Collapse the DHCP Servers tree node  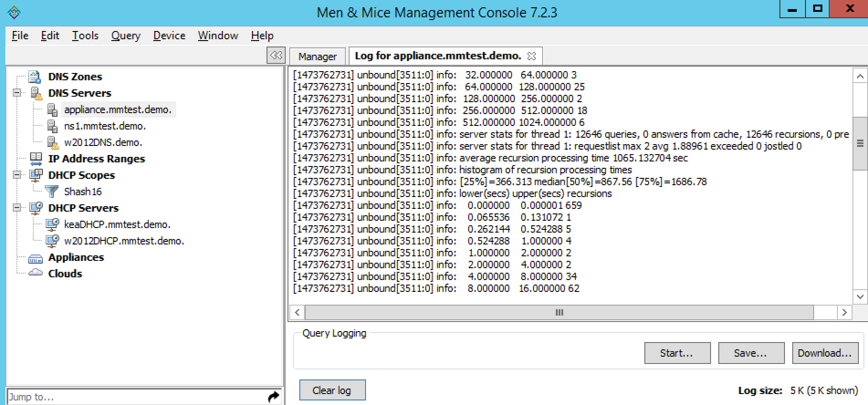[17, 208]
